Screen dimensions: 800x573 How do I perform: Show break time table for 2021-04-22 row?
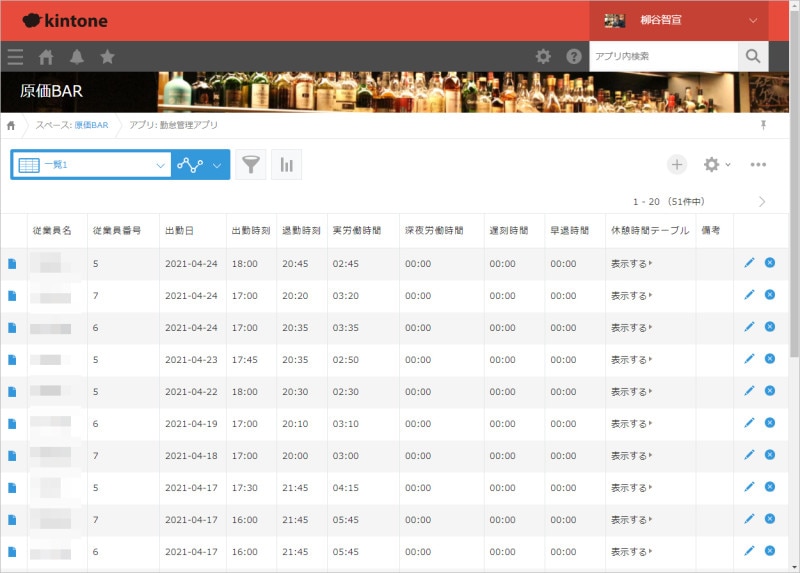(x=632, y=392)
